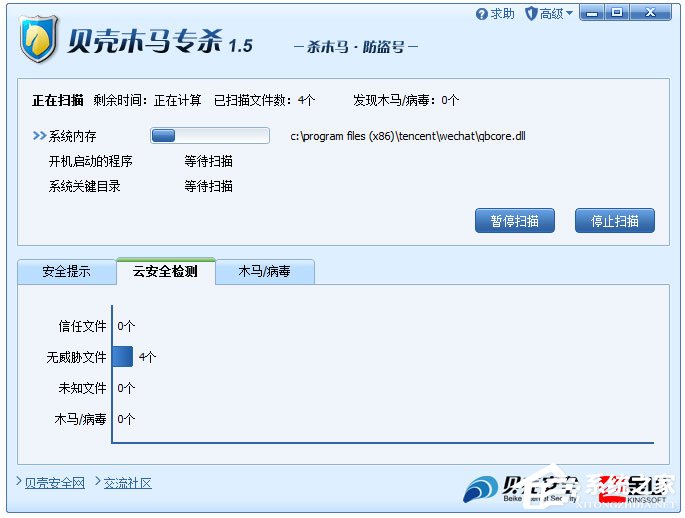Click the blue 无威胁文件 chart bar
This screenshot has height=518, width=685.
click(123, 357)
